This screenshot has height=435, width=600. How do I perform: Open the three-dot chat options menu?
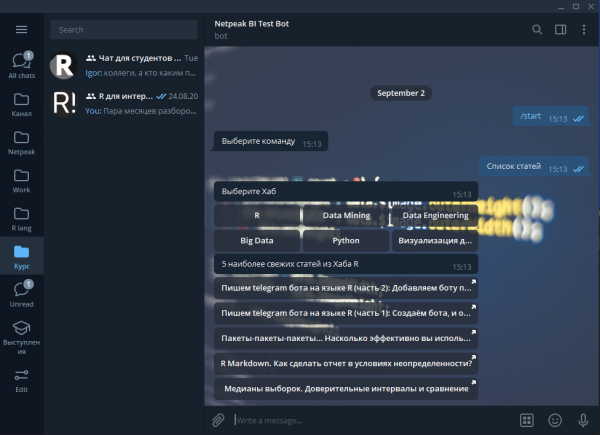pos(583,30)
